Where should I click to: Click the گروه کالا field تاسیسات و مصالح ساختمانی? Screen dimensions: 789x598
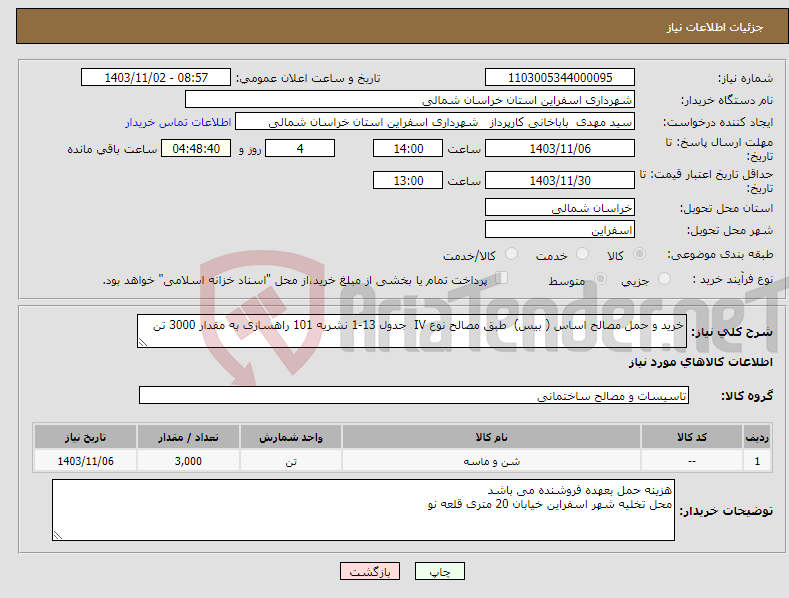414,396
